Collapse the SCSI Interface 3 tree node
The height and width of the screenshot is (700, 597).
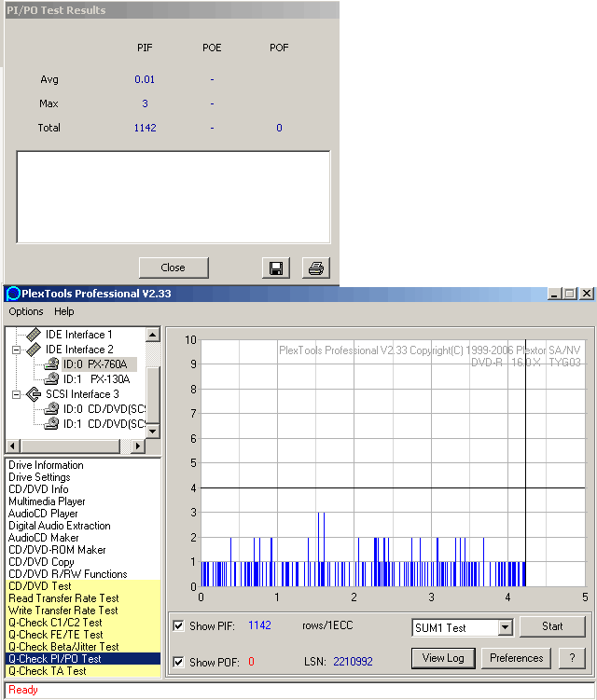tap(17, 394)
